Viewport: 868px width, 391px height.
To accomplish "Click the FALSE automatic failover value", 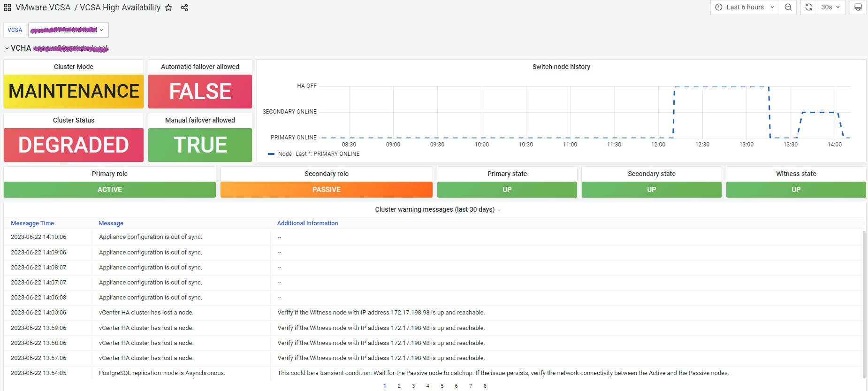I will pos(200,92).
